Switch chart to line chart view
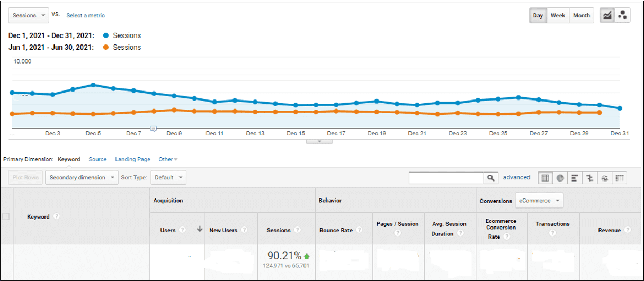Viewport: 644px width, 281px height. (607, 15)
